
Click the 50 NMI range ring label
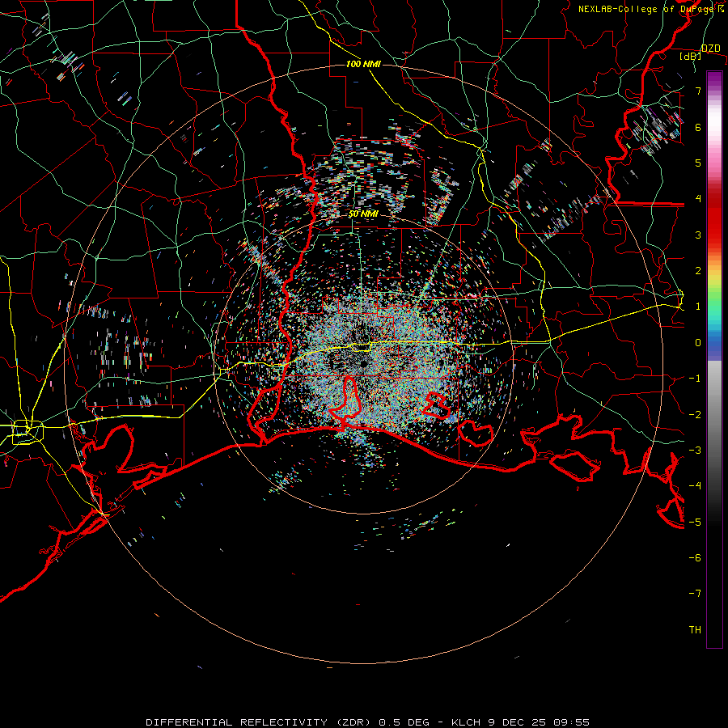363,214
